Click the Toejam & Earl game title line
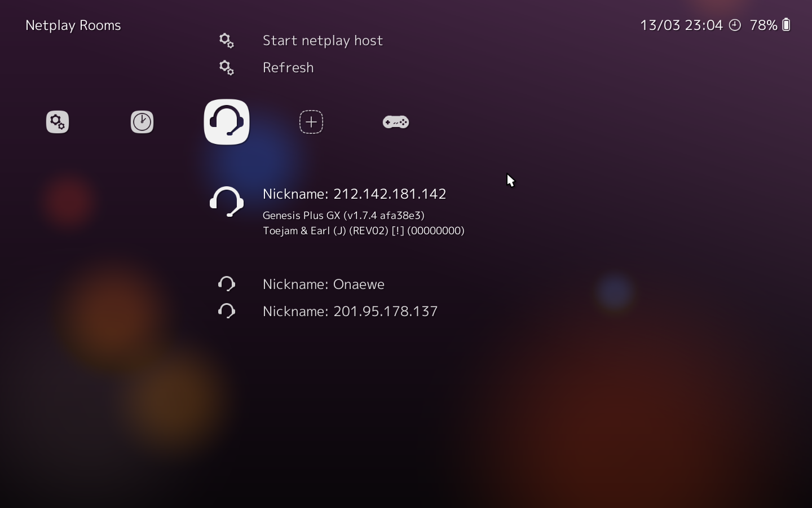 [363, 231]
